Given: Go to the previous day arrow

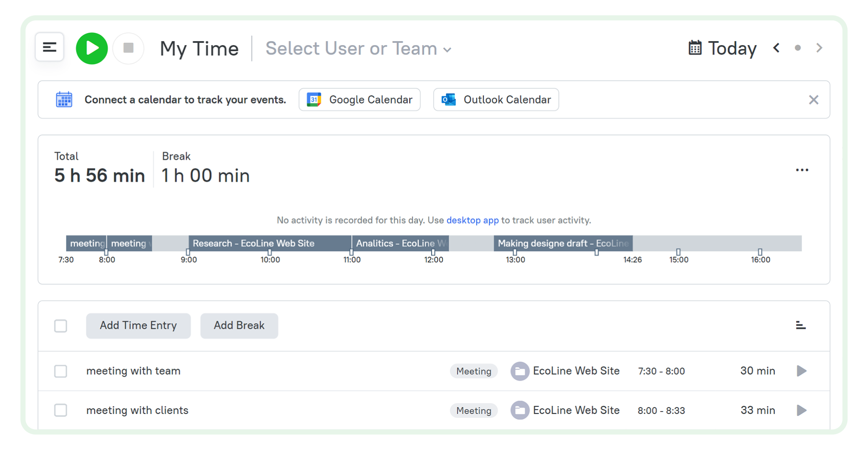Looking at the screenshot, I should click(776, 48).
